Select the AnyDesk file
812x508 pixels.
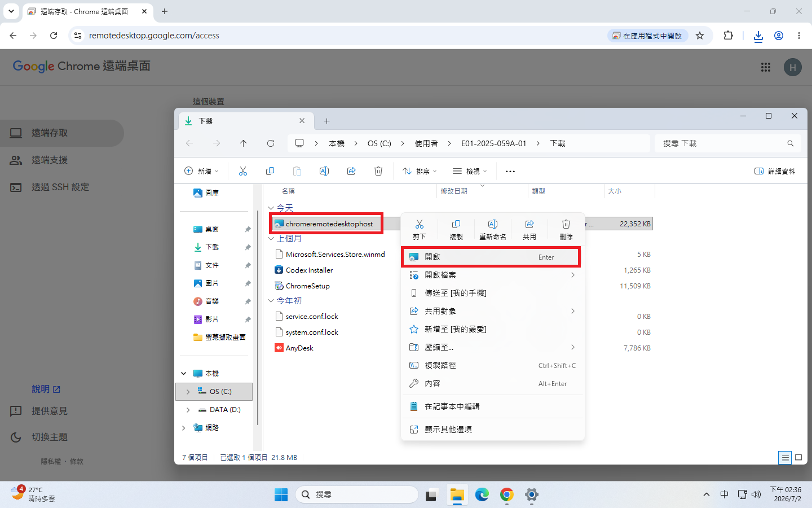[299, 348]
